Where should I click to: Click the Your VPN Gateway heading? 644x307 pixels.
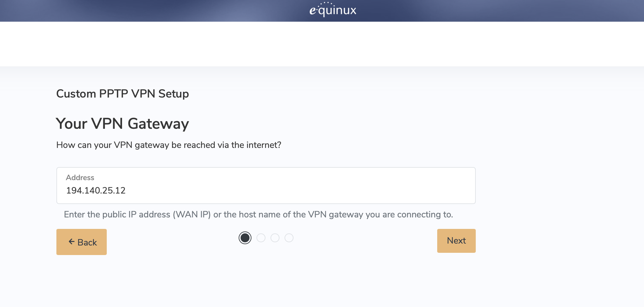123,123
